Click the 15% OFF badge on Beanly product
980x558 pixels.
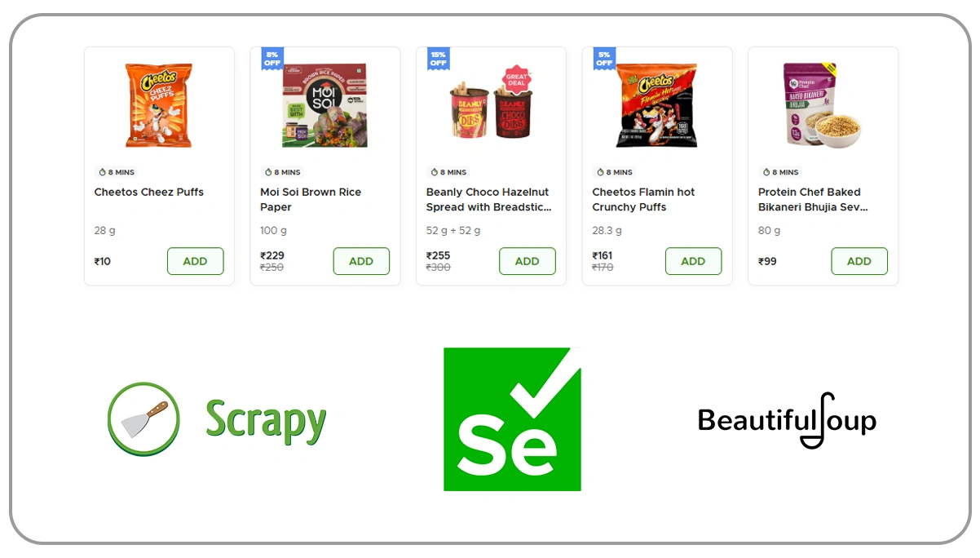click(x=437, y=58)
